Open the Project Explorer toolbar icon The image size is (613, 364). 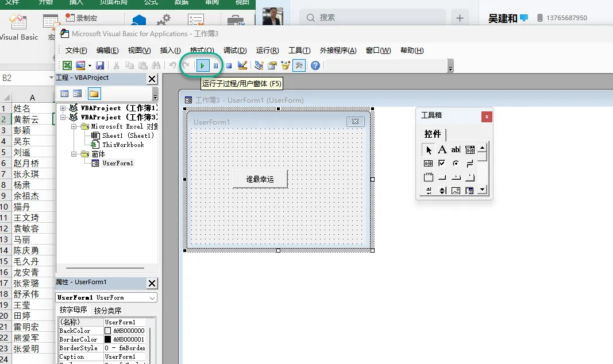pyautogui.click(x=259, y=65)
